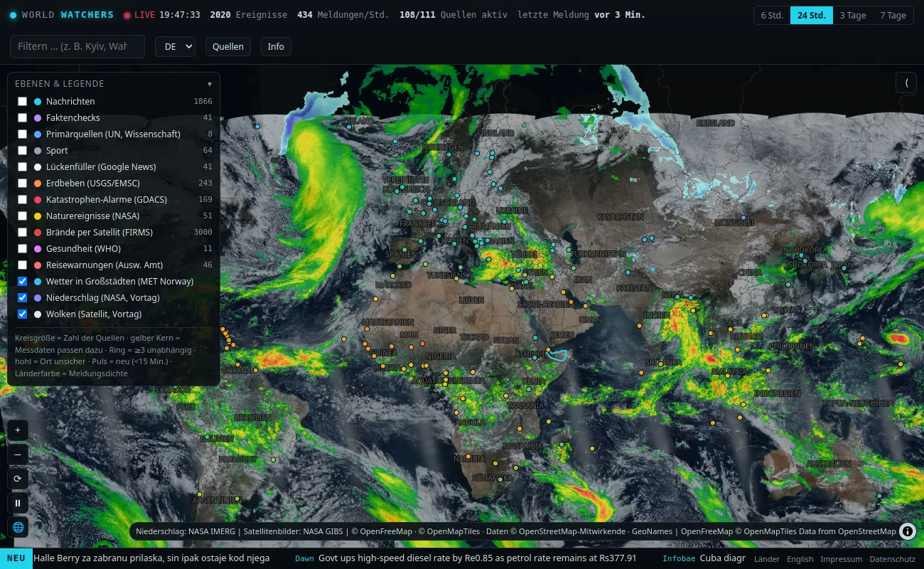Viewport: 924px width, 569px height.
Task: Open the Dawn diesel rate headline
Action: (x=466, y=558)
